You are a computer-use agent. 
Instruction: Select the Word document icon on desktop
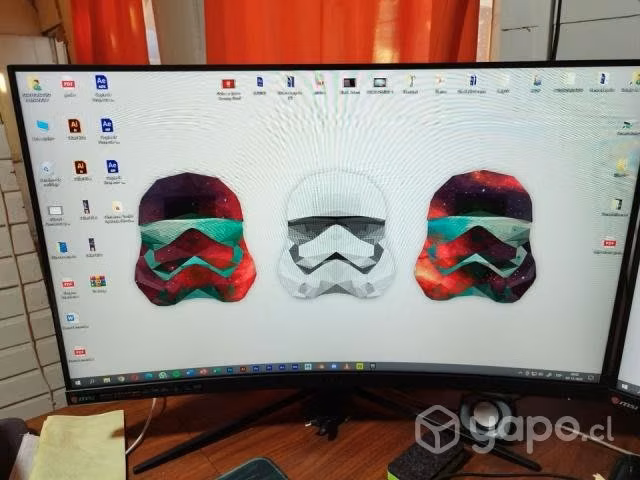coord(71,318)
